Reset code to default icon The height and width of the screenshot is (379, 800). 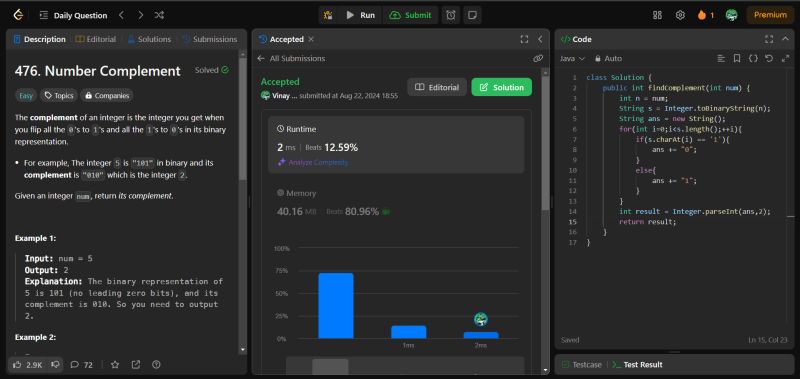point(769,59)
